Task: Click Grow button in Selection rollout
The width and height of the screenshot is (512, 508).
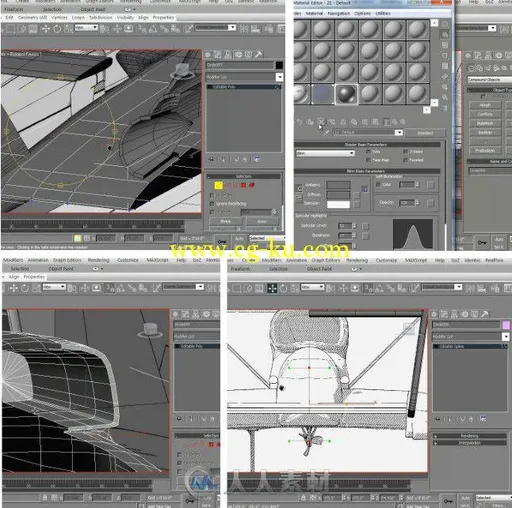Action: pyautogui.click(x=262, y=221)
